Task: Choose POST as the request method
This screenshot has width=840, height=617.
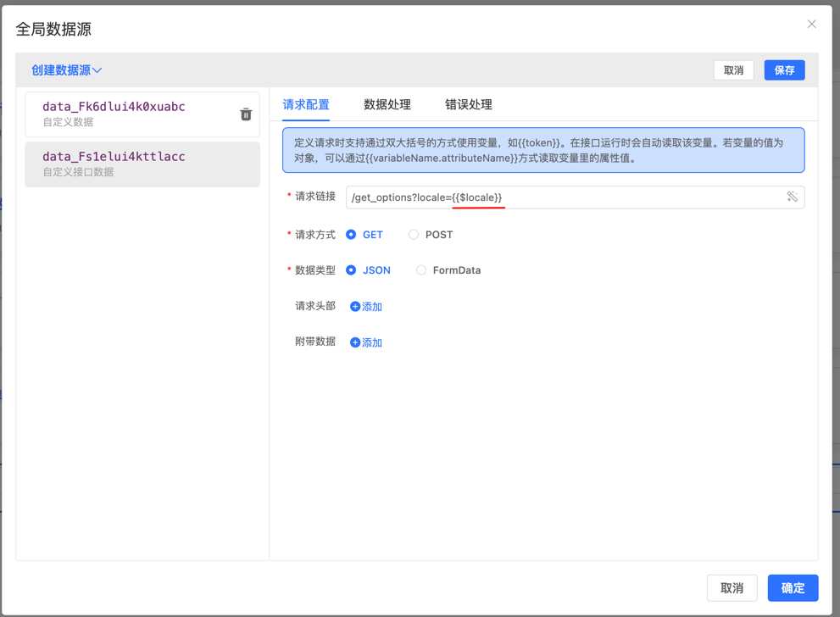Action: (414, 235)
